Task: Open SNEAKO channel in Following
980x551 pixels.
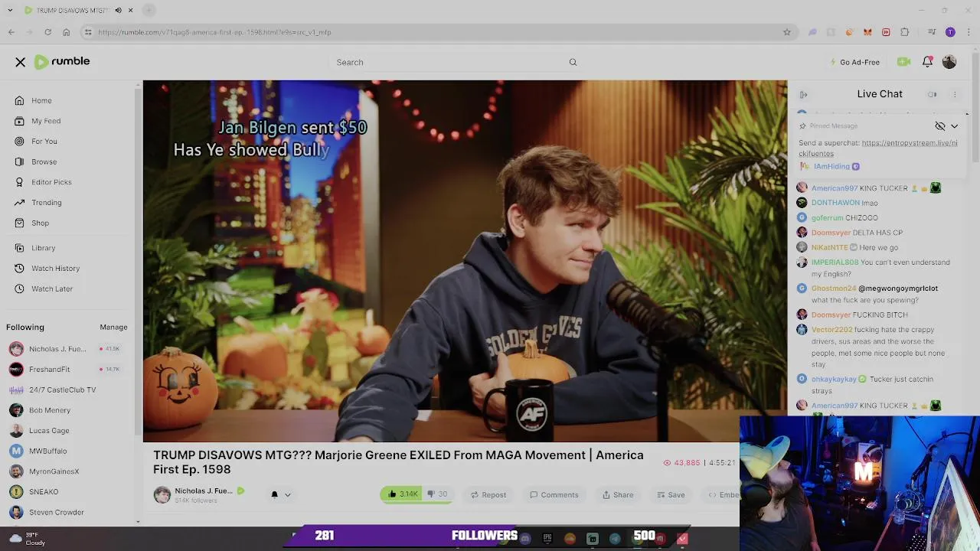Action: [43, 492]
